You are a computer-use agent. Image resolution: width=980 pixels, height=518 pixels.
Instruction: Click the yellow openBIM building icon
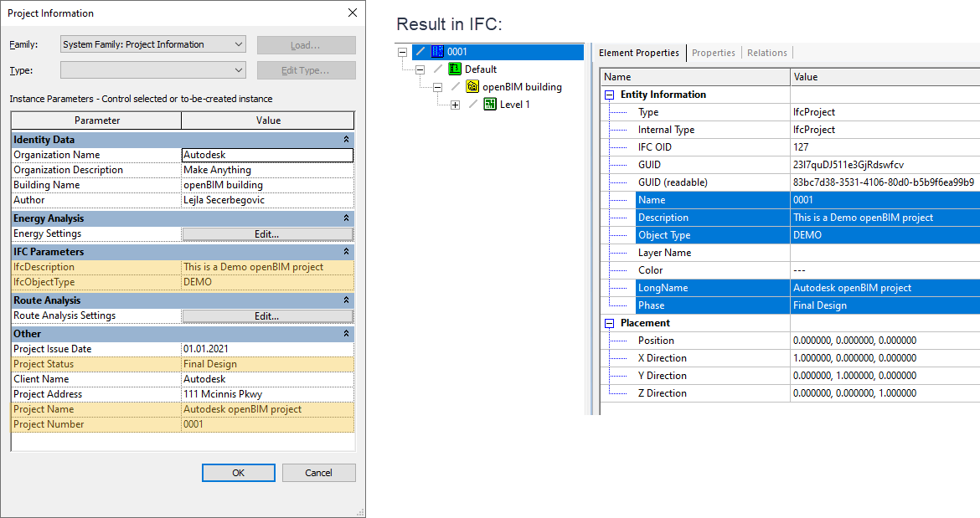(472, 87)
